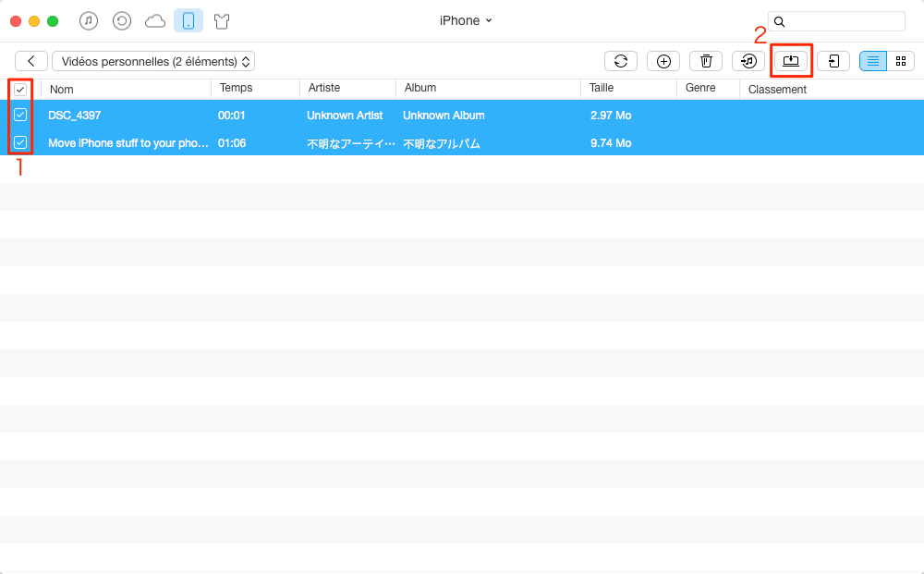This screenshot has height=574, width=924.
Task: Close the window with the red button
Action: (16, 21)
